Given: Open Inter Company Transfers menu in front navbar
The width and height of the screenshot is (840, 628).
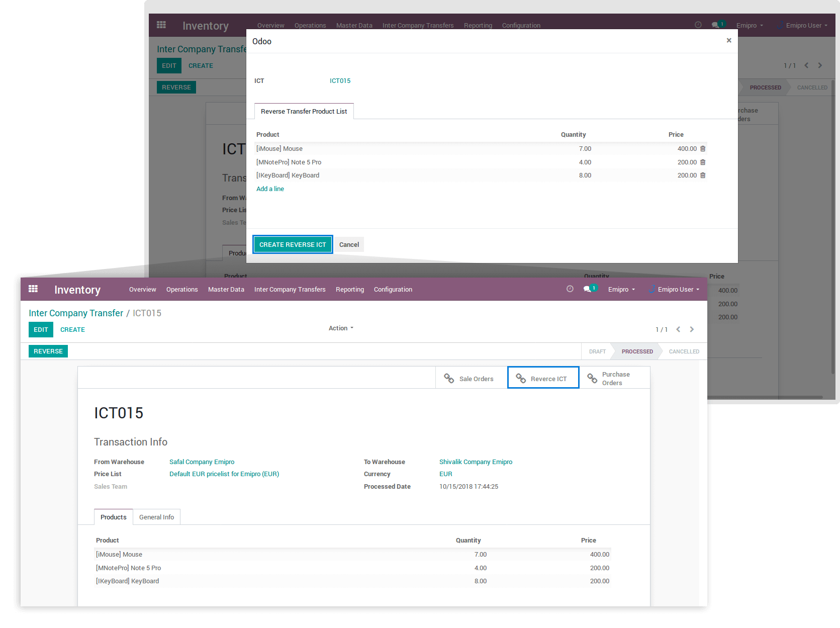Looking at the screenshot, I should click(290, 290).
